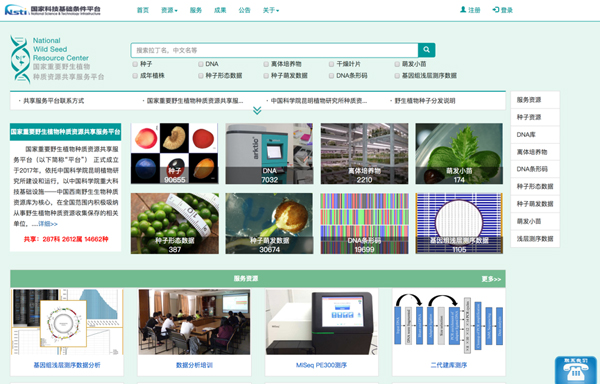Viewport: 600px width, 384px height.
Task: Open the 种子形态数据 387 thumbnail
Action: coord(174,223)
